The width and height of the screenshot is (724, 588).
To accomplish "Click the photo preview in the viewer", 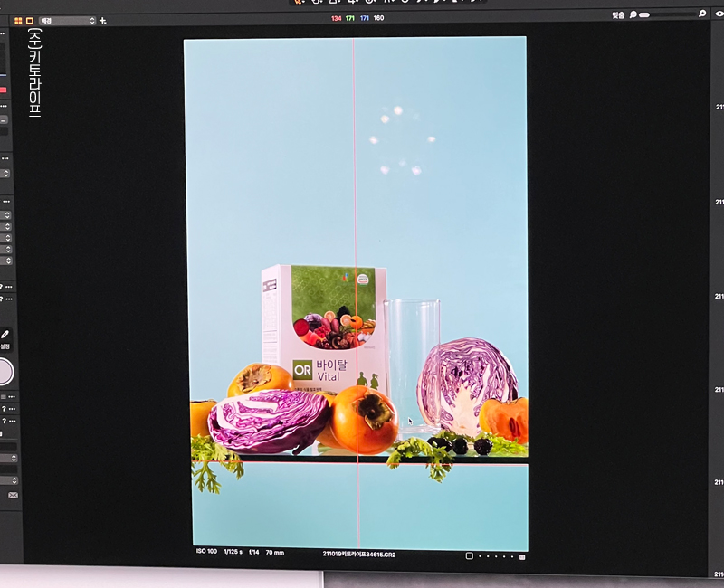I will [x=355, y=289].
